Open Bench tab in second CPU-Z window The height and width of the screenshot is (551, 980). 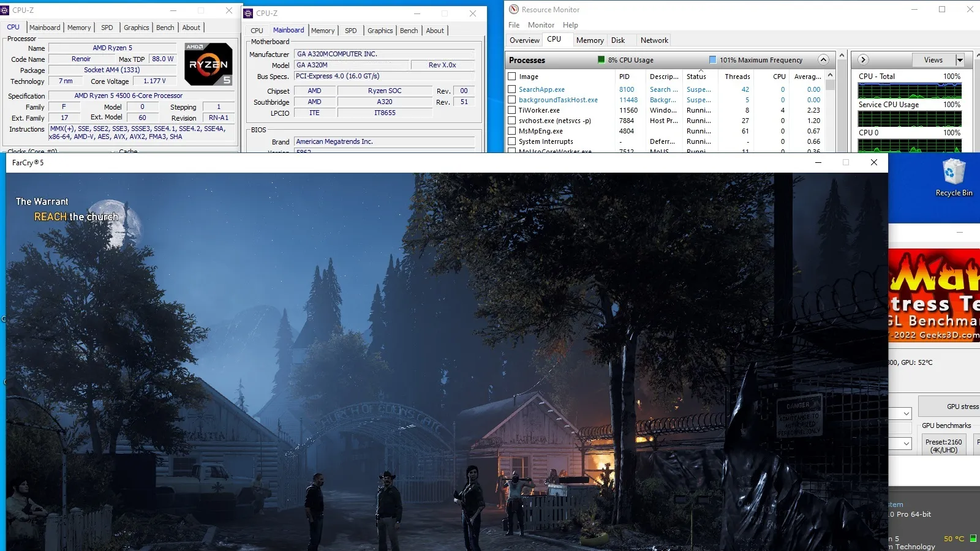[x=409, y=31]
